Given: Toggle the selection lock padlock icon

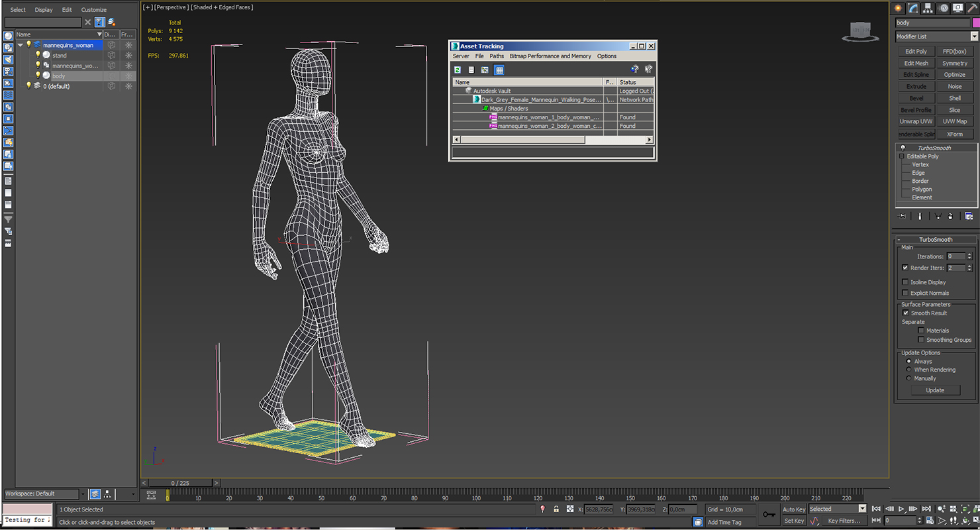Looking at the screenshot, I should coord(556,509).
